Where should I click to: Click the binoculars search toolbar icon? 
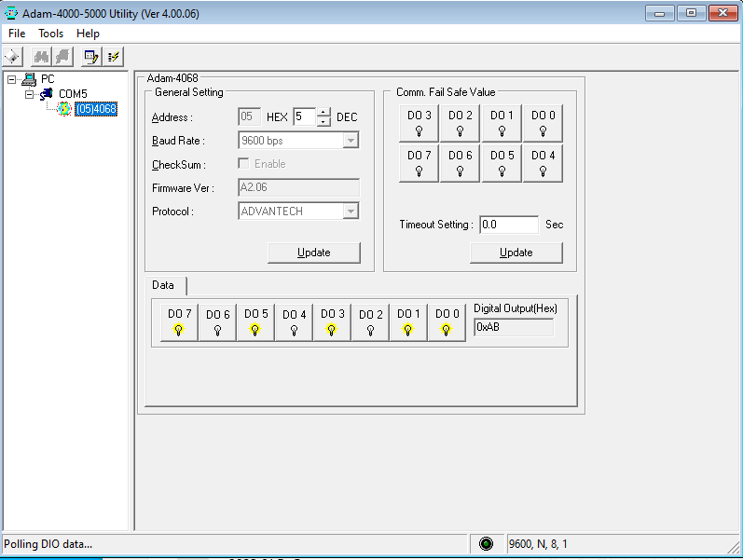[41, 57]
